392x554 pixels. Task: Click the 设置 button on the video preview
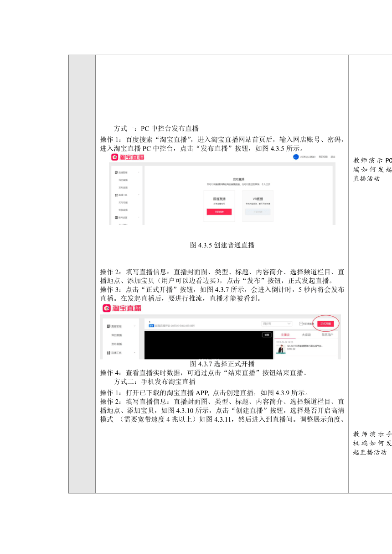(267, 335)
